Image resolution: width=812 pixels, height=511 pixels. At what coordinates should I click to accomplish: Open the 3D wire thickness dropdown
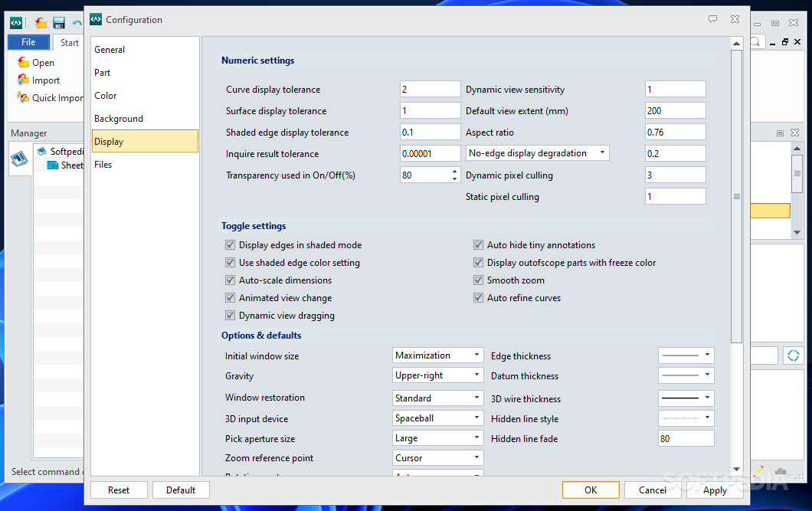point(686,398)
